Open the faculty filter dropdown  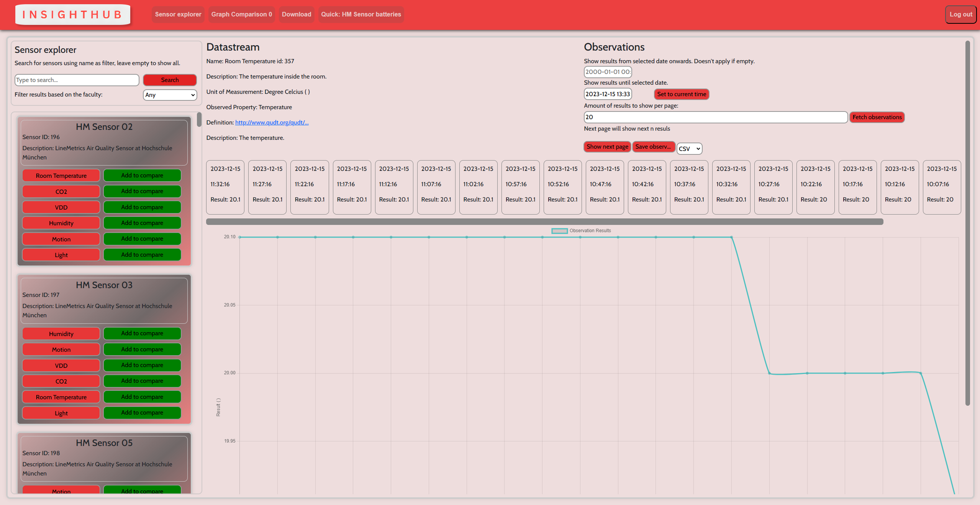[x=170, y=95]
